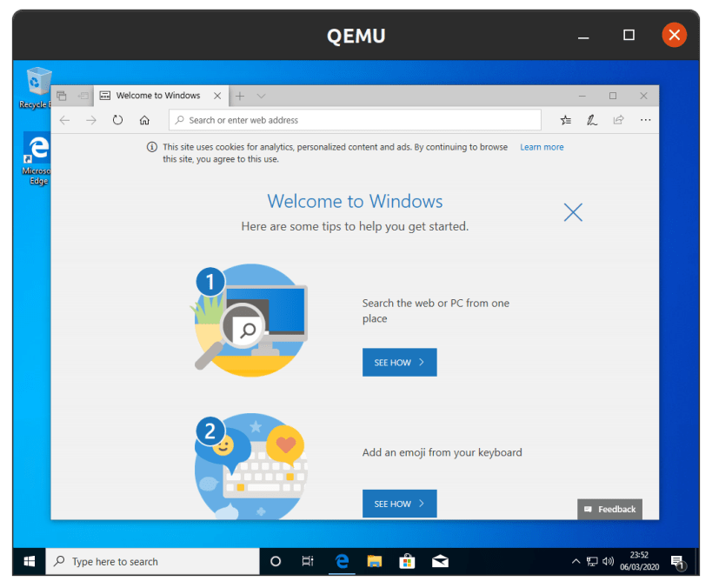Minimize the QEMU window
This screenshot has width=712, height=588.
click(583, 36)
